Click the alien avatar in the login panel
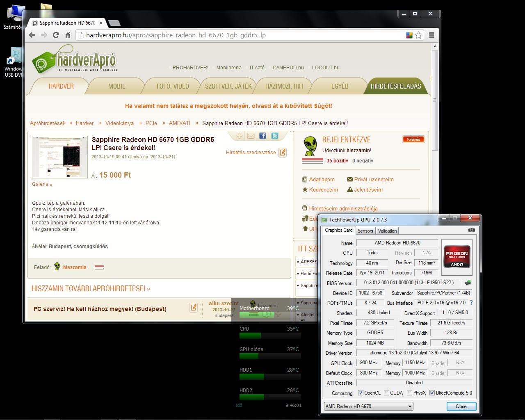The height and width of the screenshot is (420, 525). pyautogui.click(x=310, y=146)
